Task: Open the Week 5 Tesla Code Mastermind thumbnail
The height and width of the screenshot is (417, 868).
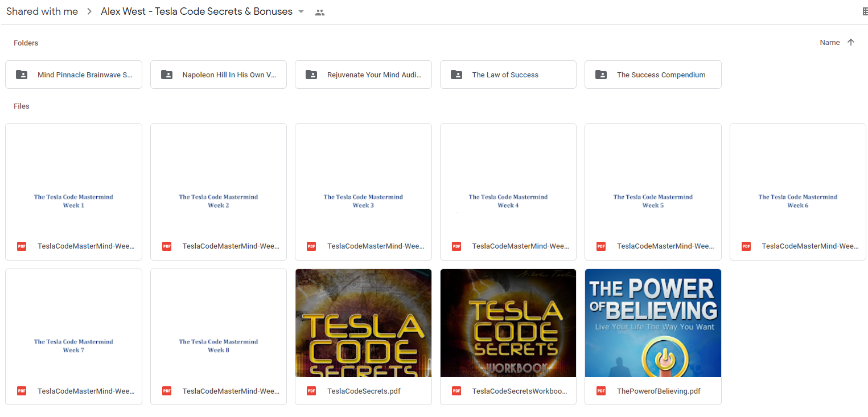Action: tap(653, 178)
